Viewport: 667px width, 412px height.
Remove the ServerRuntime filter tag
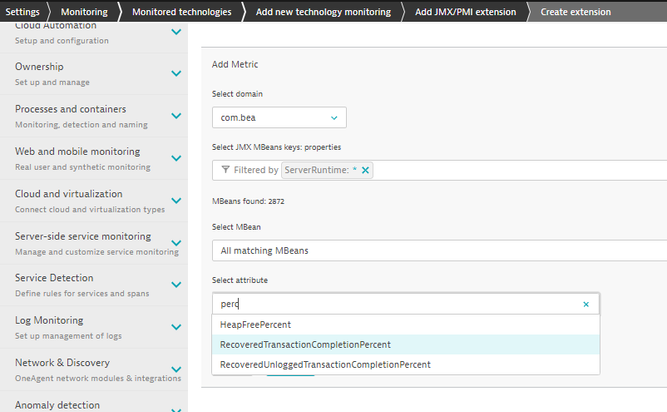pyautogui.click(x=365, y=171)
